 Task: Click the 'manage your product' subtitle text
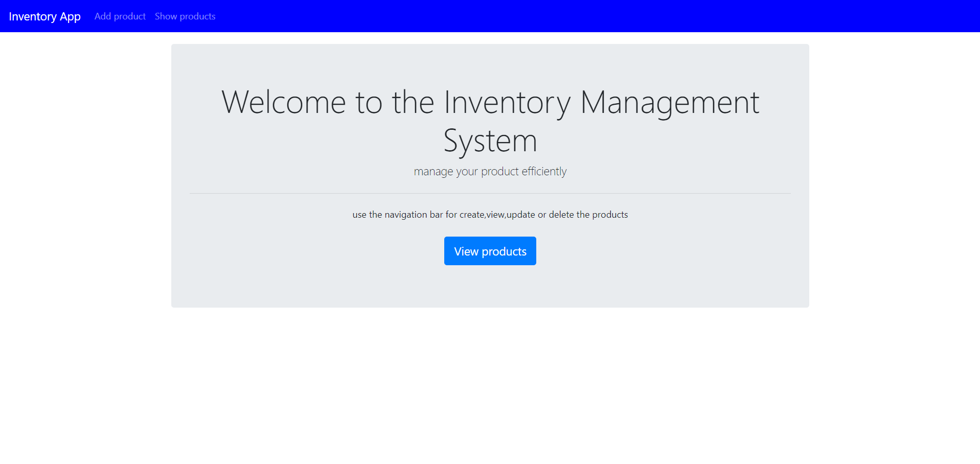coord(466,171)
